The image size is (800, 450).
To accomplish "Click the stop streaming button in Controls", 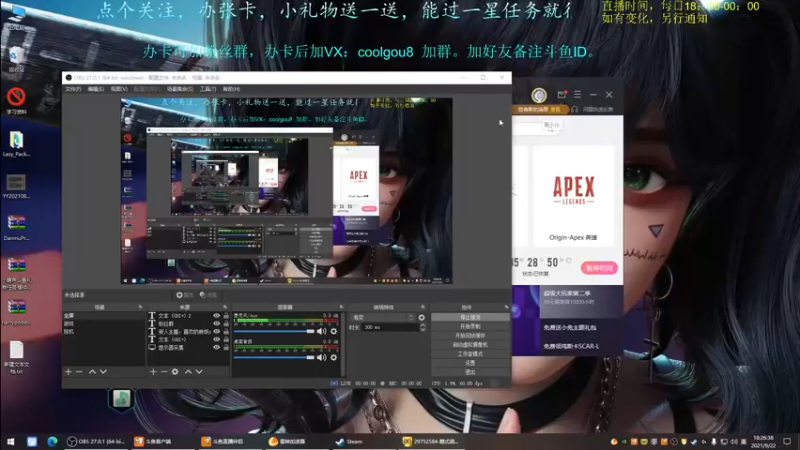I will (x=470, y=317).
